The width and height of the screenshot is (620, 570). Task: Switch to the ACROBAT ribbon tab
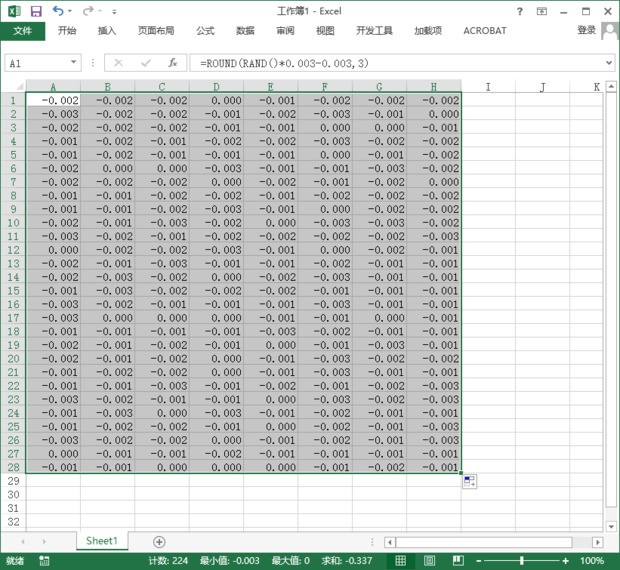click(x=485, y=31)
